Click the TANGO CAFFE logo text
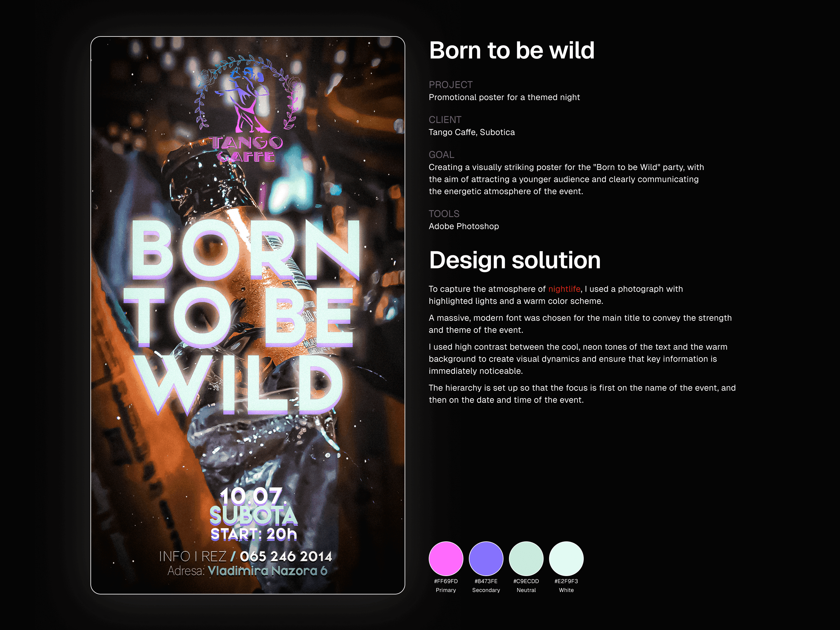This screenshot has height=630, width=840. click(247, 149)
